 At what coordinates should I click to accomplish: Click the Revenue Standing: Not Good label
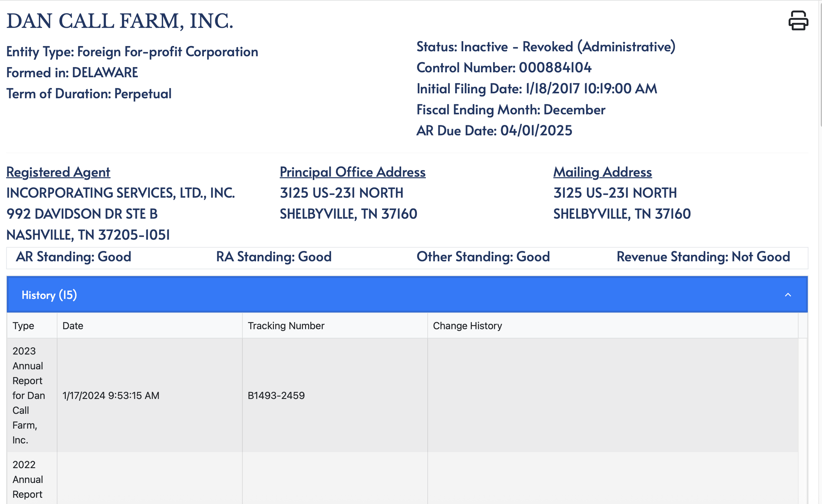(x=703, y=257)
